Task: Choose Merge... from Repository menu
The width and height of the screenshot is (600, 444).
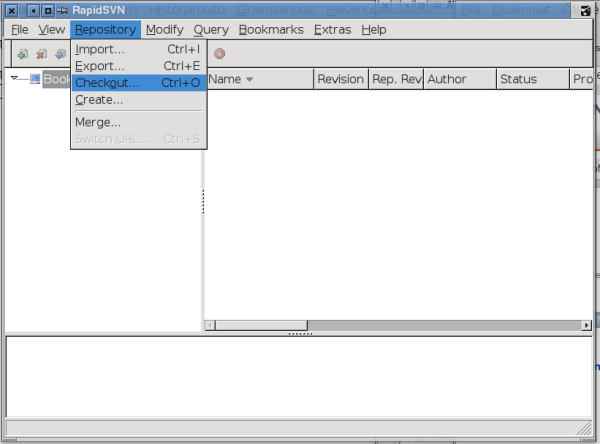Action: pyautogui.click(x=139, y=122)
